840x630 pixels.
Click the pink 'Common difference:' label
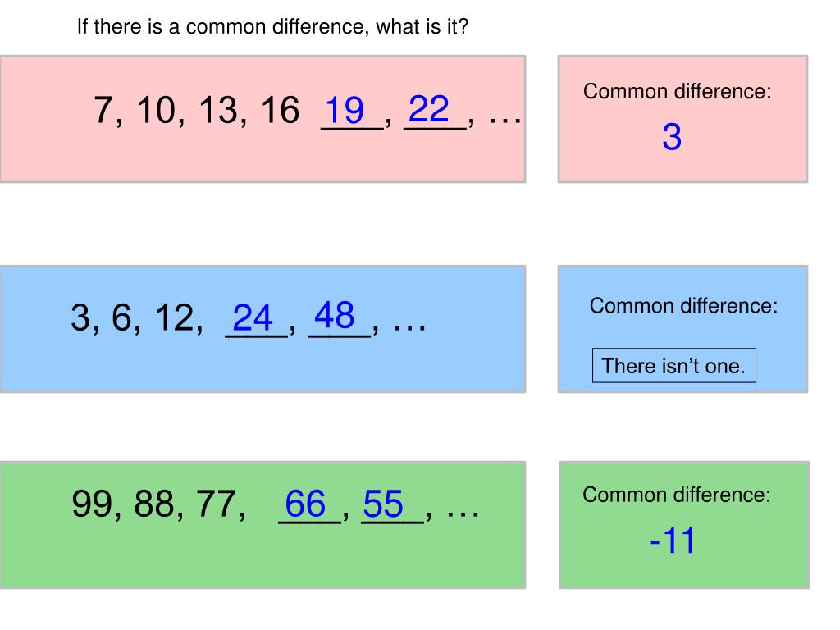[x=677, y=91]
